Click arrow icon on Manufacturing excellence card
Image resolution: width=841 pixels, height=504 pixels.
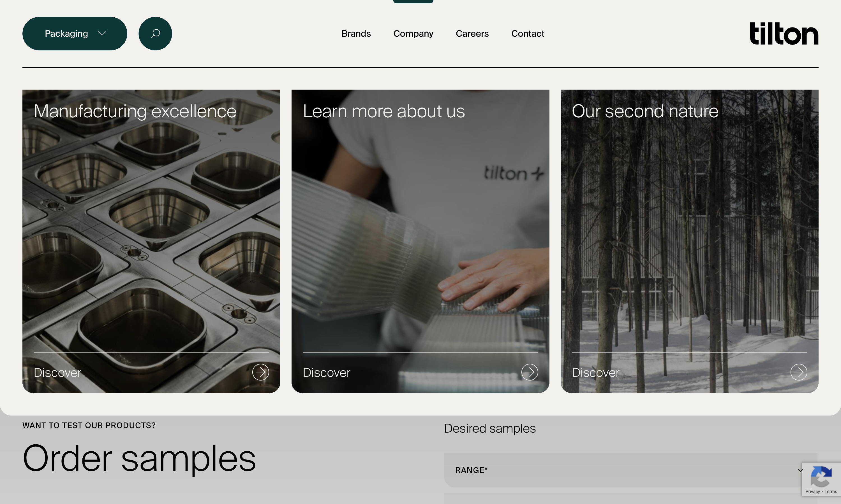(x=261, y=372)
